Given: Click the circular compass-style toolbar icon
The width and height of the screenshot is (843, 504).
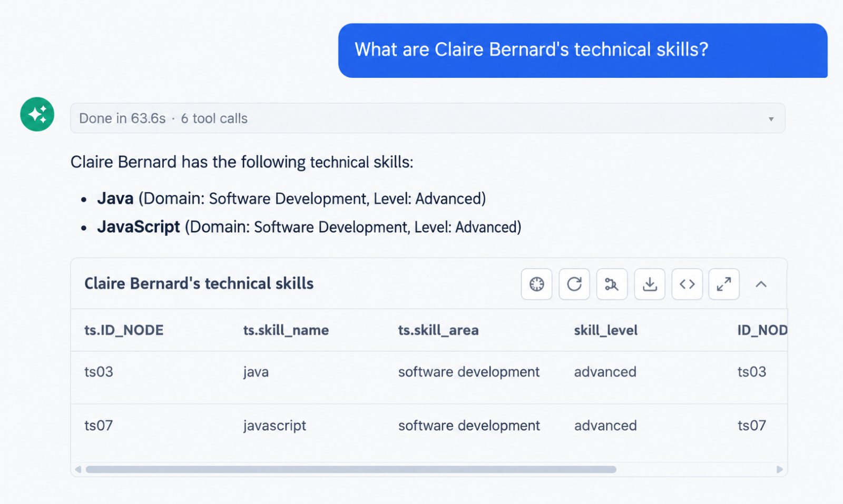Looking at the screenshot, I should pyautogui.click(x=536, y=284).
